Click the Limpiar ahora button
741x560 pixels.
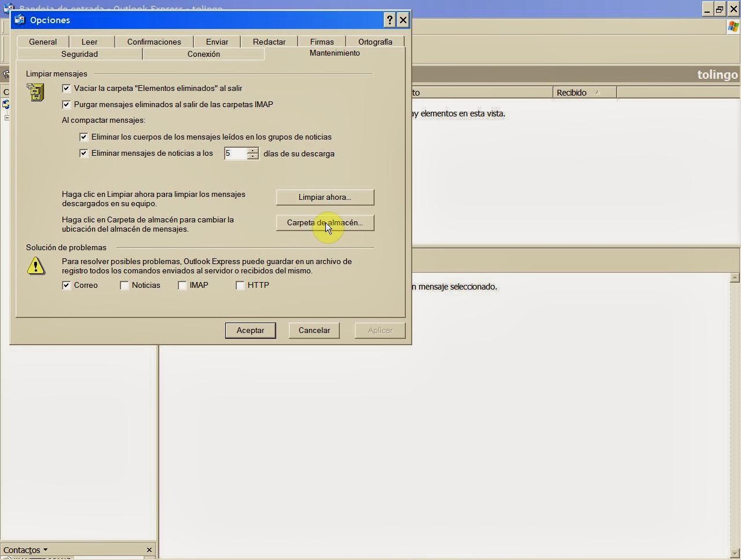point(325,197)
